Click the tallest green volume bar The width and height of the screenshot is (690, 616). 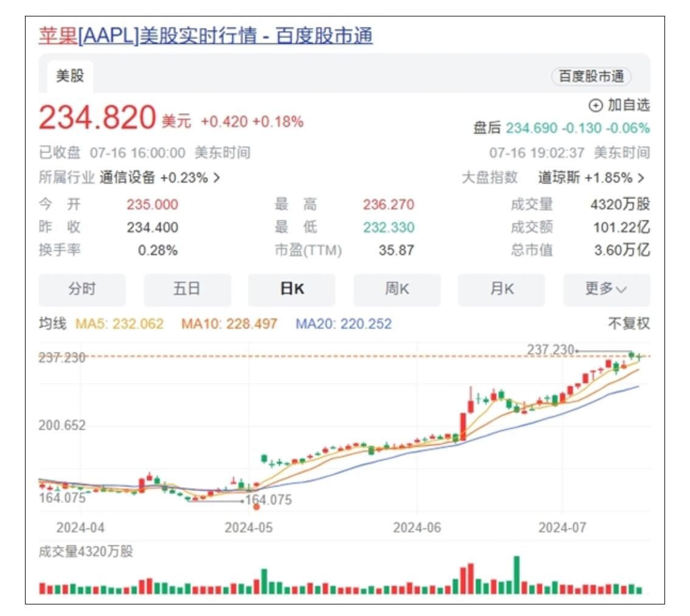pyautogui.click(x=517, y=575)
